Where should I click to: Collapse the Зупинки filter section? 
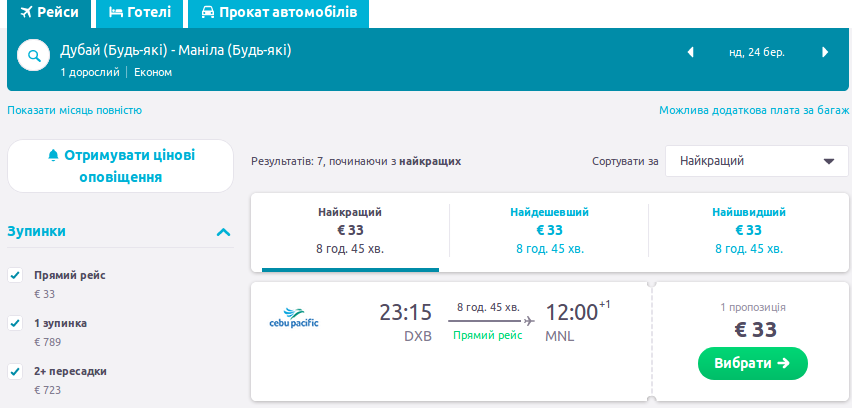(224, 232)
